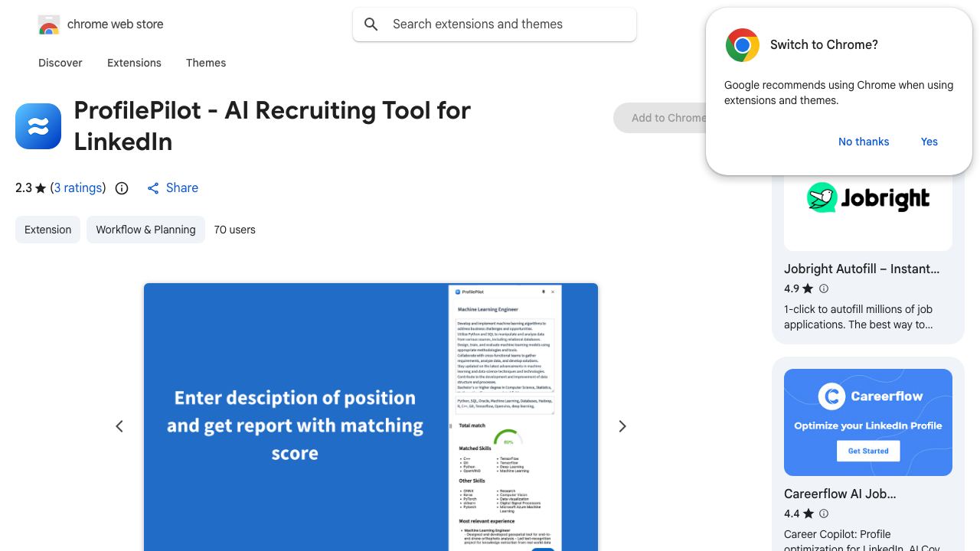This screenshot has width=980, height=551.
Task: Dismiss the popup with No thanks
Action: pos(864,142)
